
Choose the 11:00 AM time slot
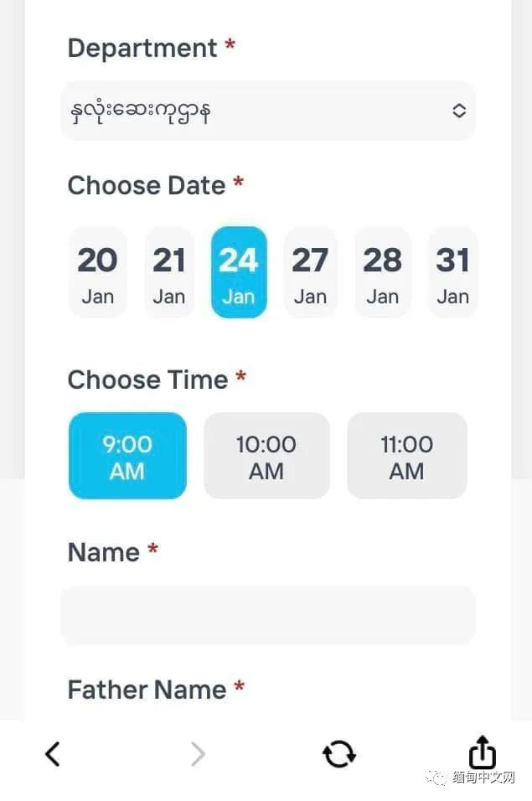point(407,456)
